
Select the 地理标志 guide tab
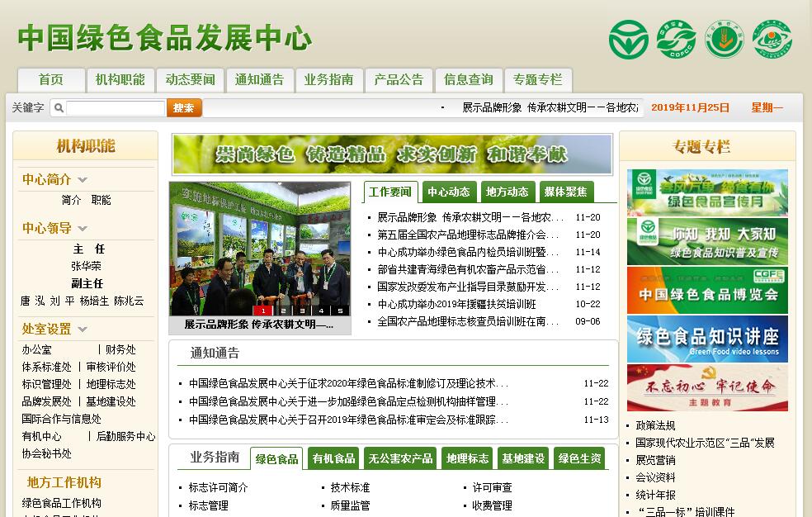467,458
